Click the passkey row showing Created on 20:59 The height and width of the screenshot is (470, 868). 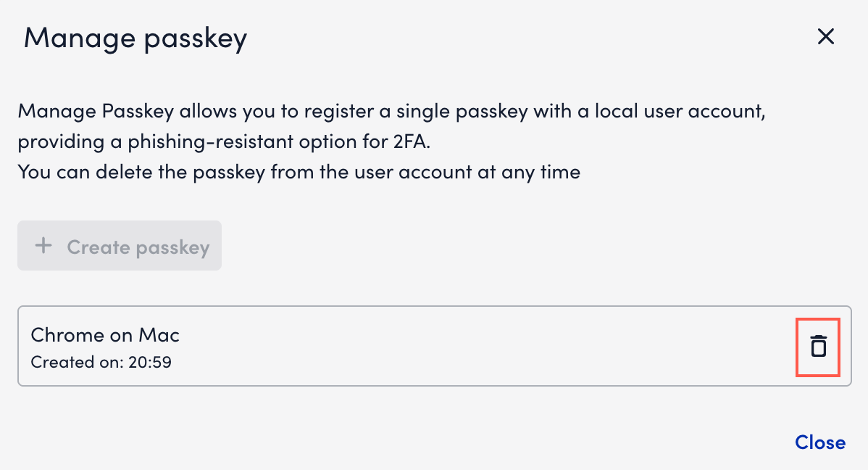coord(435,346)
